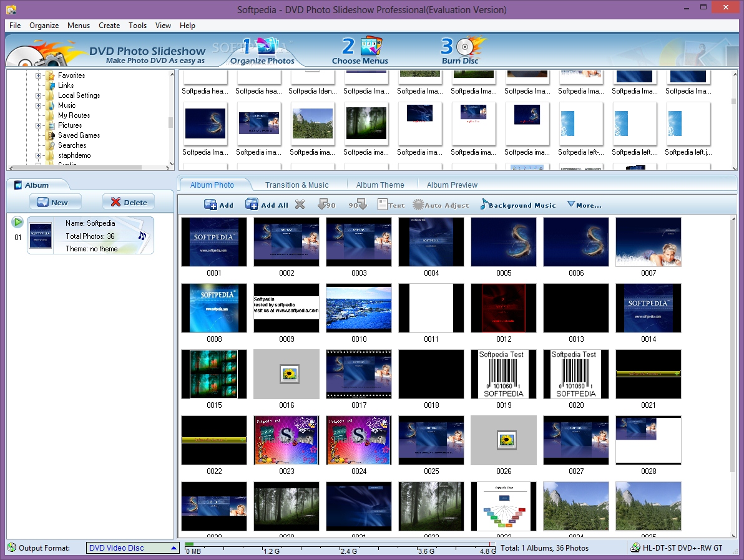Screen dimensions: 744x560
Task: Select the Music folder in tree
Action: 66,105
